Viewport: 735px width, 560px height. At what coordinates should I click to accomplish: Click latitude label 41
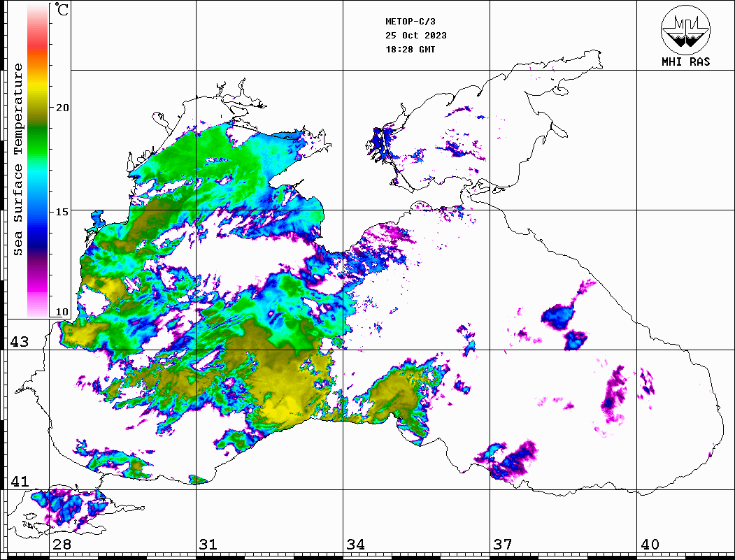pyautogui.click(x=19, y=481)
